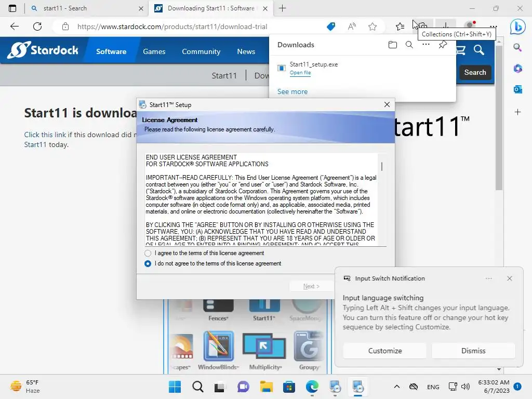The height and width of the screenshot is (399, 532).
Task: Open notification options ellipsis menu
Action: pyautogui.click(x=488, y=278)
